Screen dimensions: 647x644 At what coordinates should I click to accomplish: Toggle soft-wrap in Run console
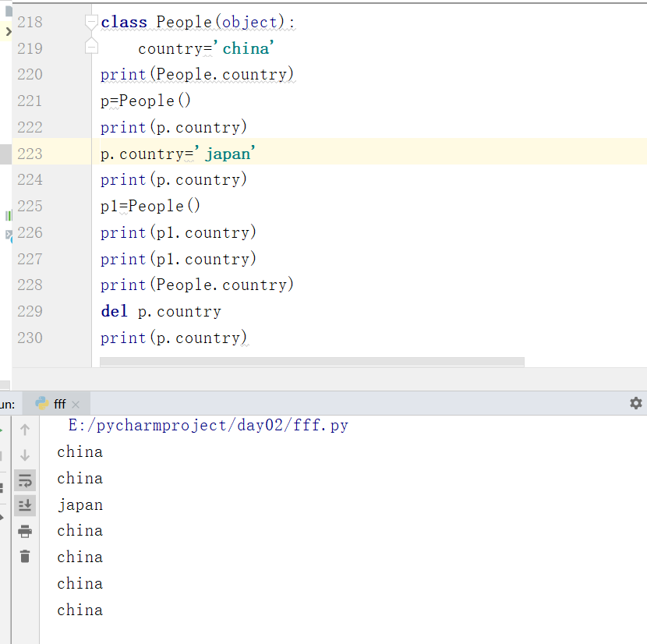tap(25, 480)
